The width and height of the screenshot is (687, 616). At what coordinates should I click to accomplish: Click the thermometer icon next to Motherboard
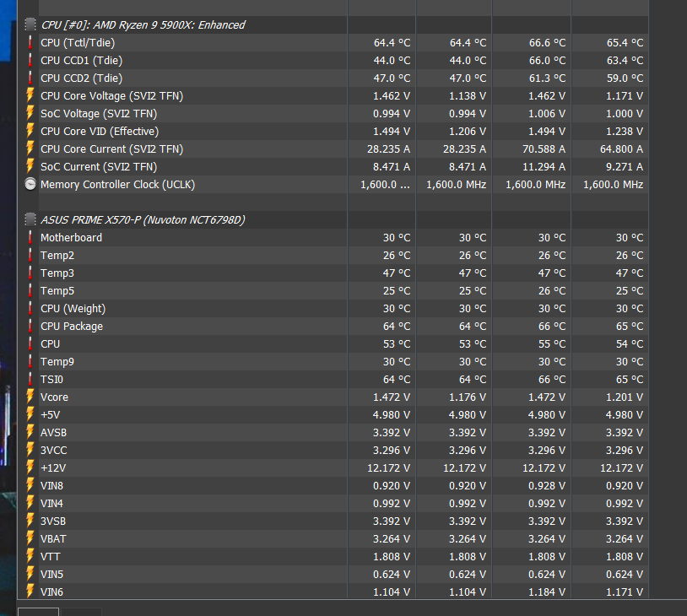tap(30, 237)
